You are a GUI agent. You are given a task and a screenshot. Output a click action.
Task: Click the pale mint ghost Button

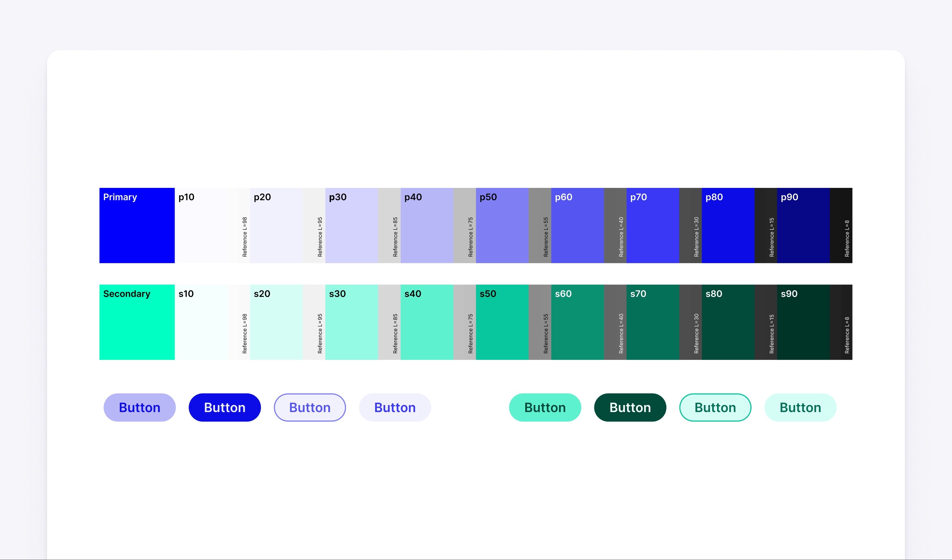(800, 407)
